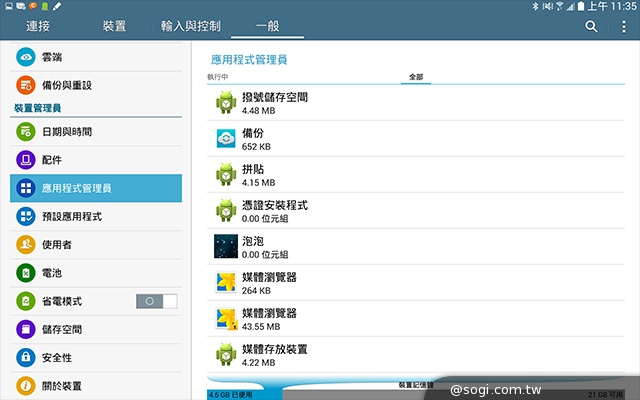Image resolution: width=640 pixels, height=400 pixels.
Task: Switch to the 裝置 tab
Action: (x=114, y=27)
